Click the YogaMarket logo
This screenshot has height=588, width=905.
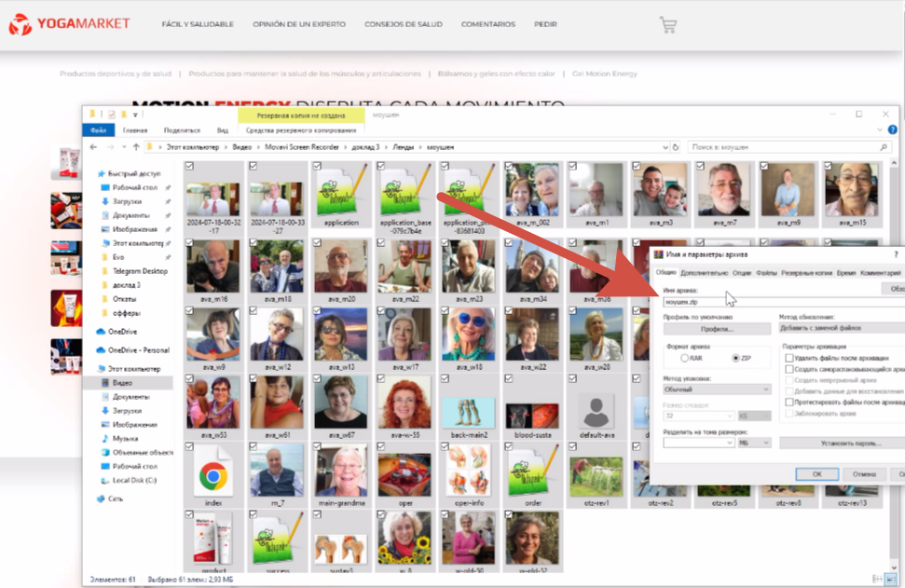pyautogui.click(x=69, y=24)
